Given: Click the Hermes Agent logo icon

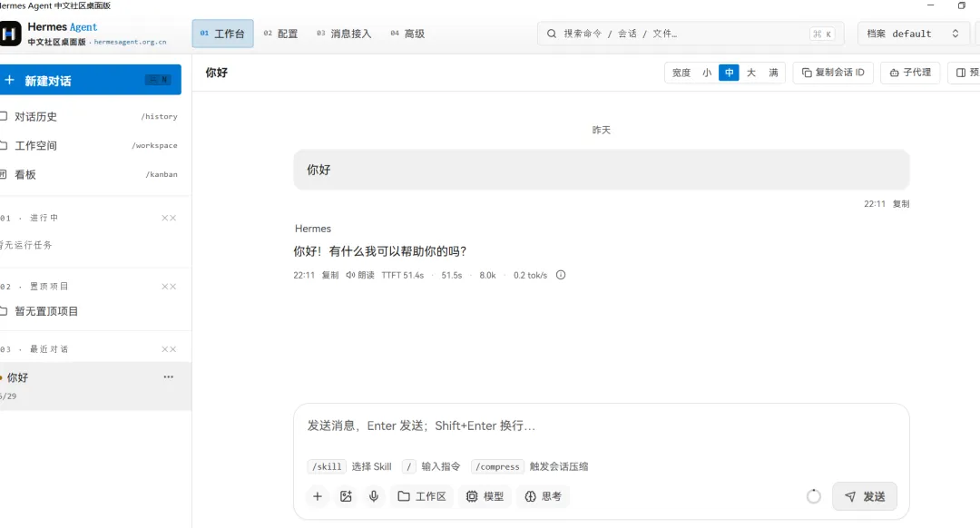Looking at the screenshot, I should pos(10,34).
